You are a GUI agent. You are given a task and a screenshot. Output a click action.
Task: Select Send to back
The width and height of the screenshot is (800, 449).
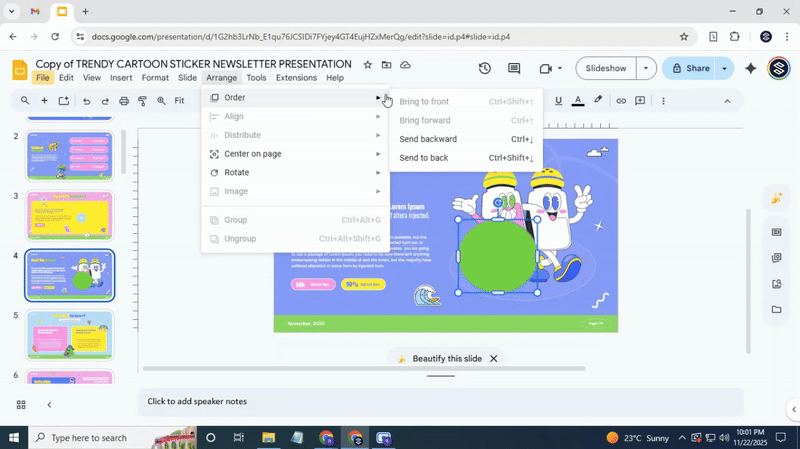point(424,158)
